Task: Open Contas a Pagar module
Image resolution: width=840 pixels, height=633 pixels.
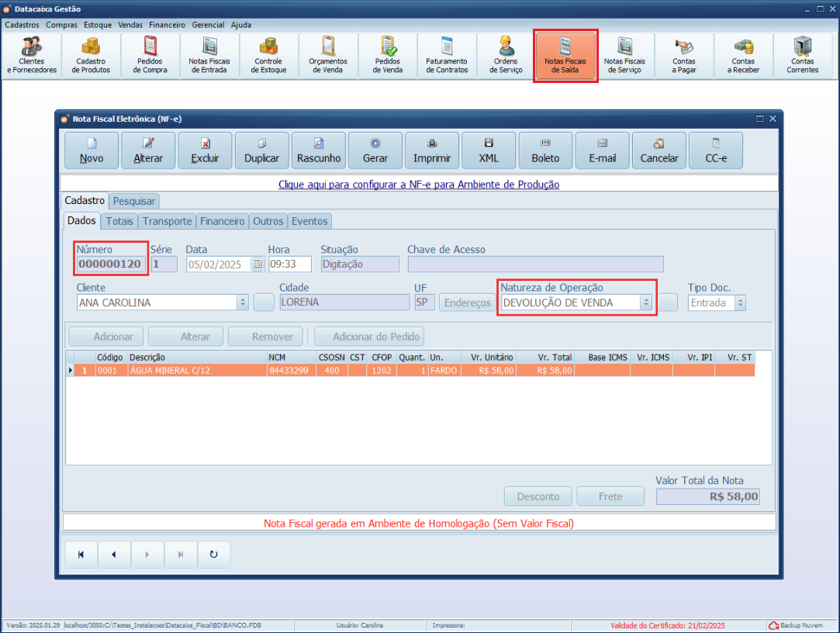Action: point(683,56)
